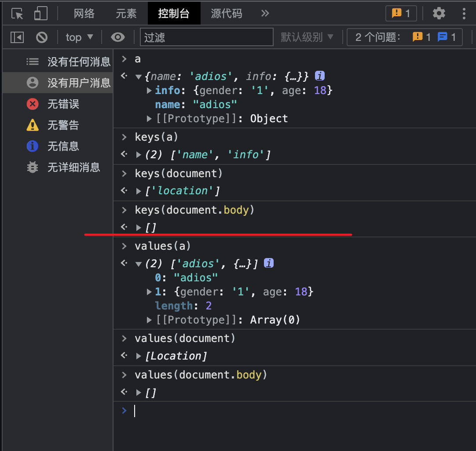Screen dimensions: 476x451
Task: Expand the empty array under values(document.body)
Action: [139, 393]
